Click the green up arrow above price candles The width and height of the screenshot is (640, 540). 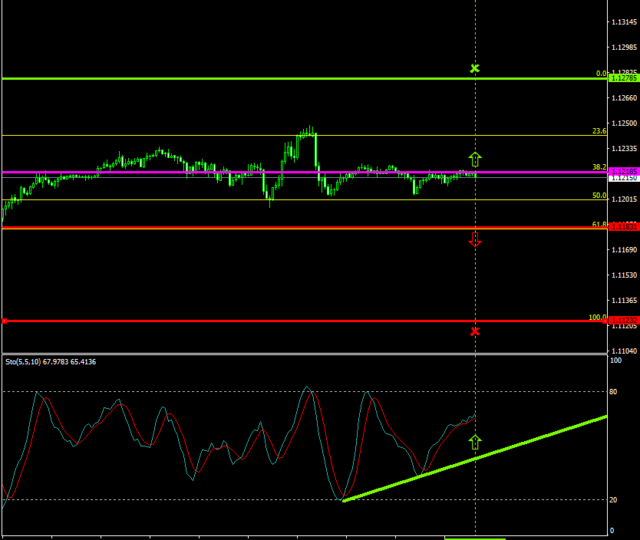475,158
